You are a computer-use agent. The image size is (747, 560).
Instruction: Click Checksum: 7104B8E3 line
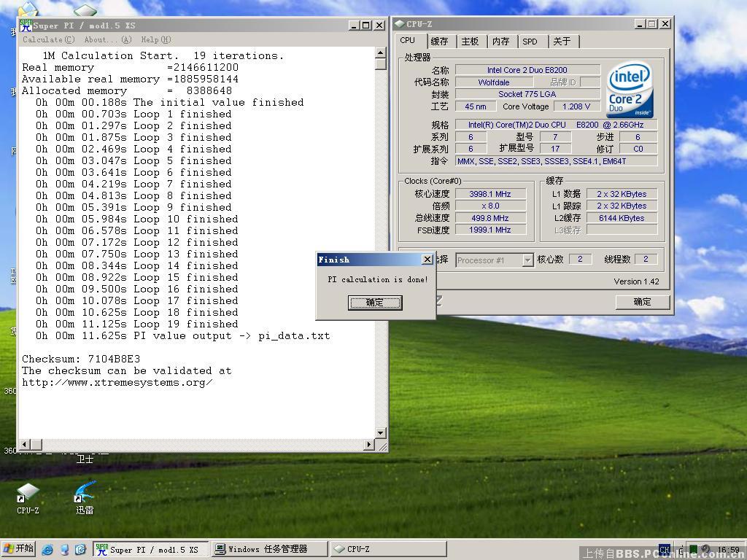pos(81,359)
